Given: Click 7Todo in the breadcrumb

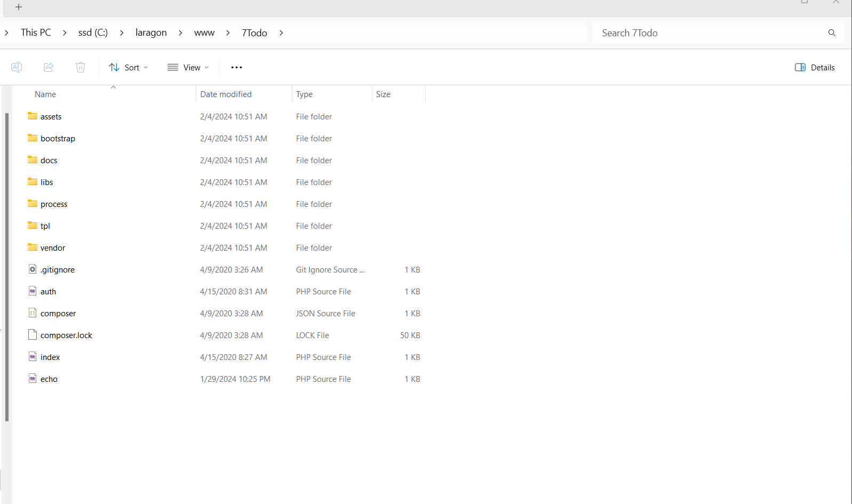Looking at the screenshot, I should [x=254, y=33].
